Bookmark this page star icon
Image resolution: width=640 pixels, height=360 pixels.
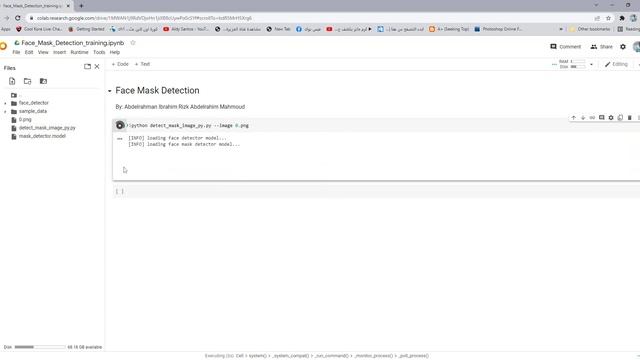coord(609,18)
